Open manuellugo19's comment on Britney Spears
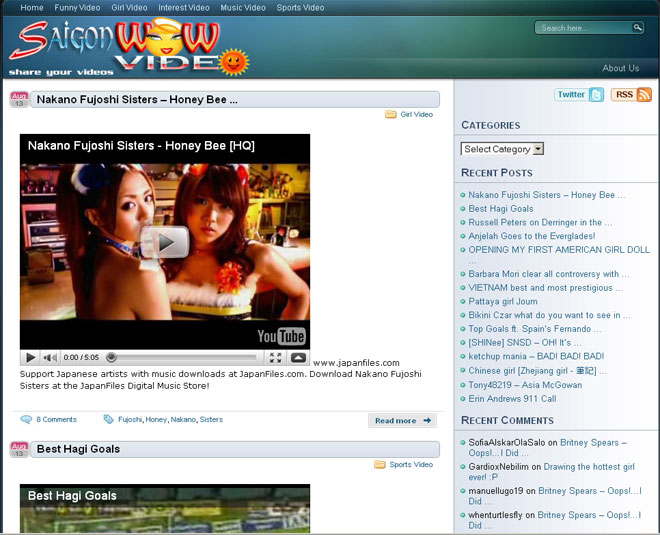 tap(555, 496)
